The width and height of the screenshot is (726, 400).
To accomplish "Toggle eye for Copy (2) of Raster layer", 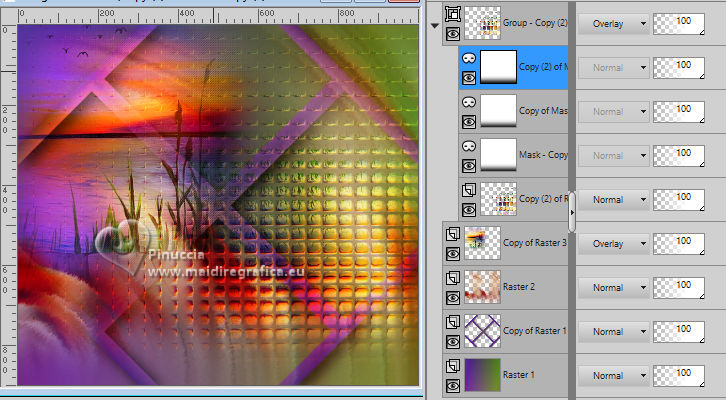I will (469, 210).
